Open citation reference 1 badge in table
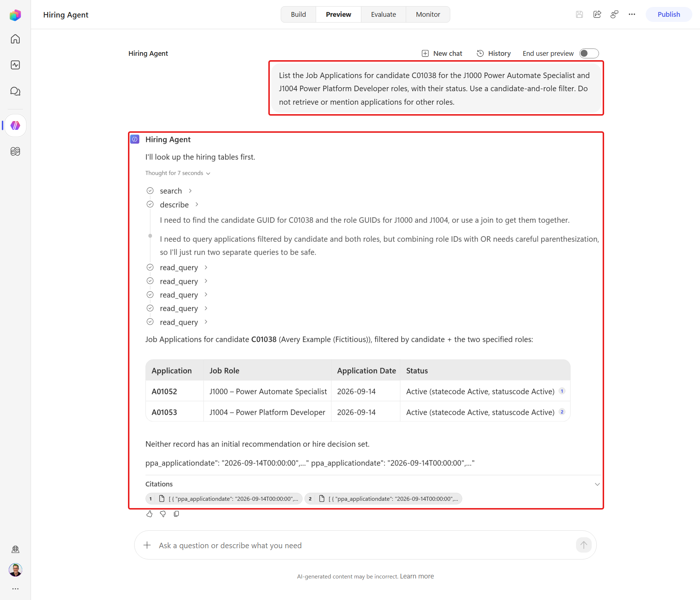700x600 pixels. pyautogui.click(x=562, y=391)
